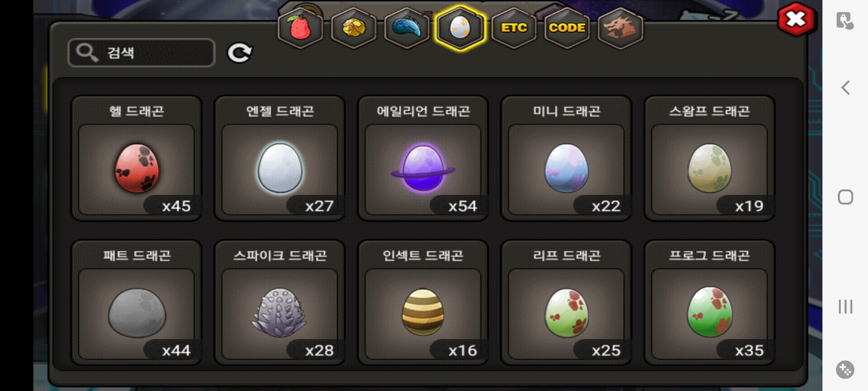Open the ETC category tab

[514, 28]
